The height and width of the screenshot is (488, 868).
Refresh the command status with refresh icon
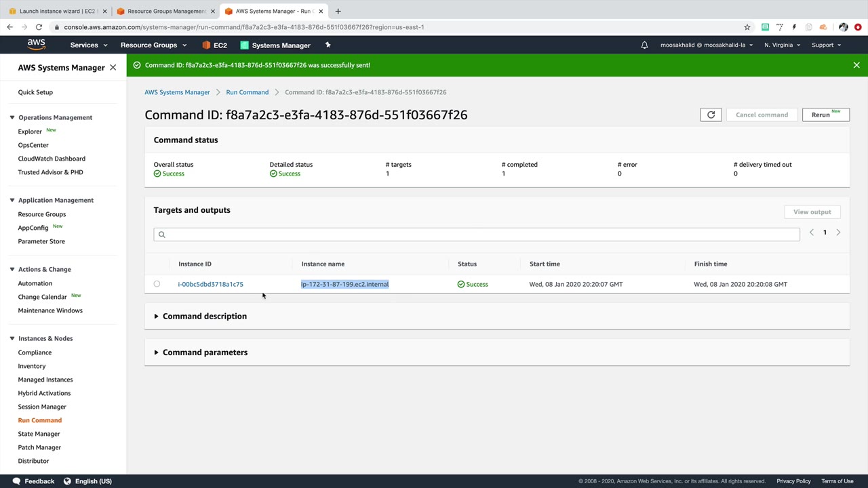tap(711, 115)
